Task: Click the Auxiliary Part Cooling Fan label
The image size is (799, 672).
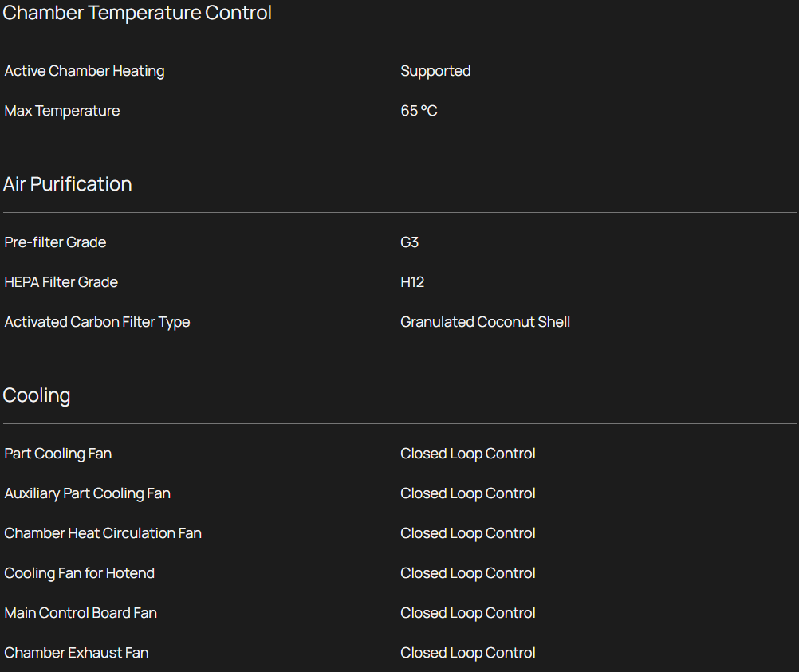Action: [x=88, y=493]
